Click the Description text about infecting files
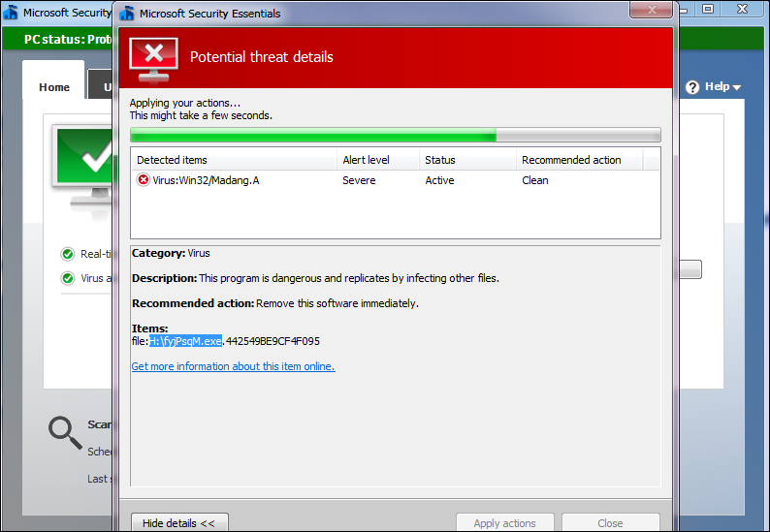 pos(315,278)
